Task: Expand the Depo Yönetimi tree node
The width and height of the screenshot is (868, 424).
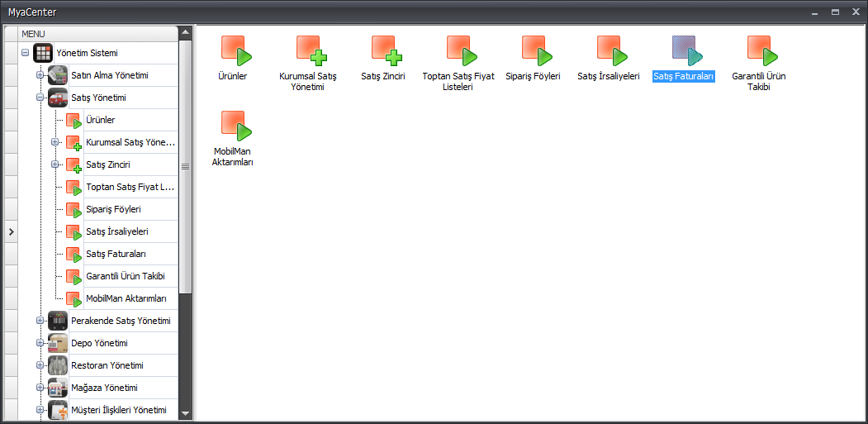Action: click(x=40, y=343)
